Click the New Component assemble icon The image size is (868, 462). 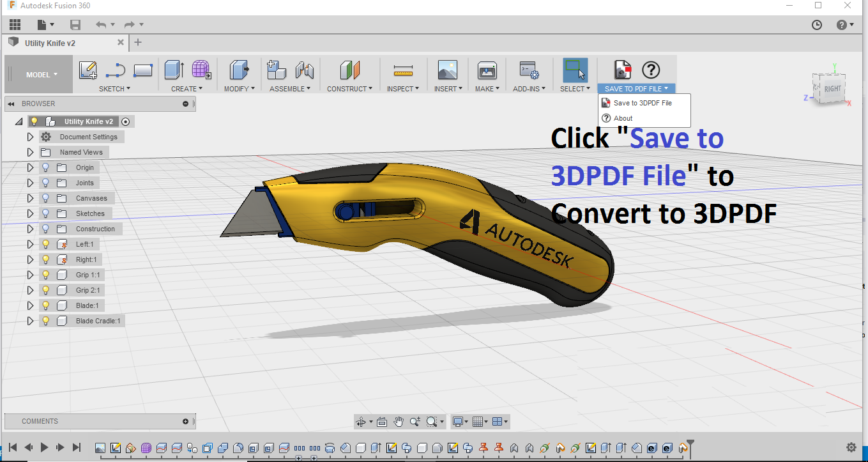tap(276, 70)
